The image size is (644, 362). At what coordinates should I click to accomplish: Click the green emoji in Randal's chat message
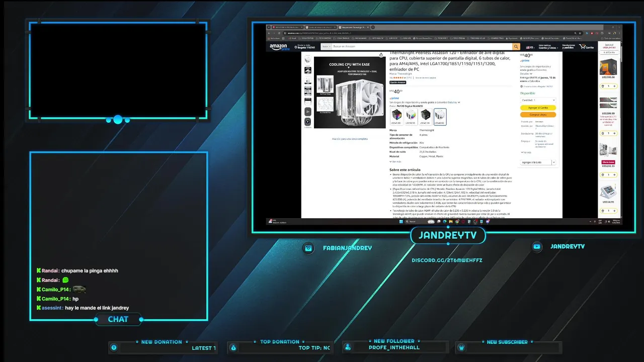(65, 280)
